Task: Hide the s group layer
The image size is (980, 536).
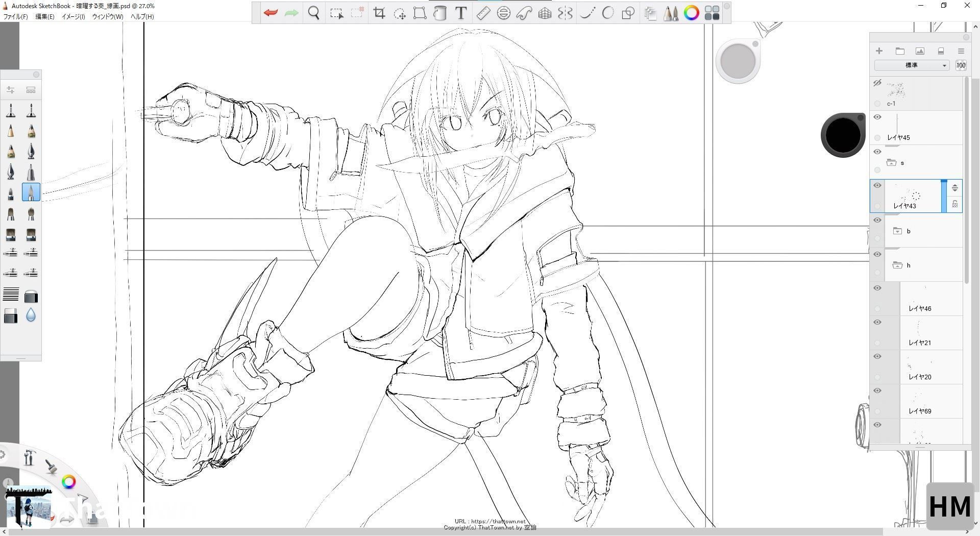Action: pyautogui.click(x=877, y=152)
